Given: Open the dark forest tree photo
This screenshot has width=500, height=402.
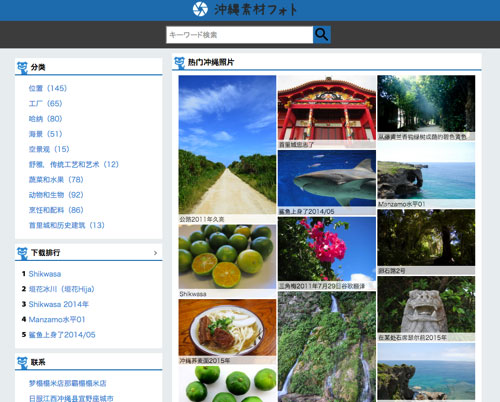Looking at the screenshot, I should [x=426, y=238].
